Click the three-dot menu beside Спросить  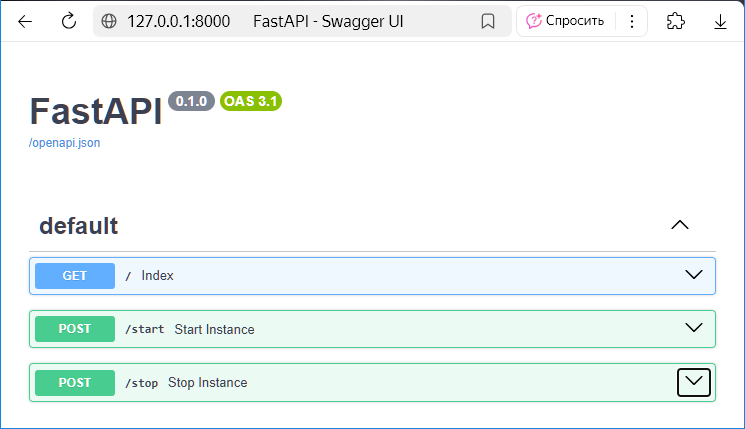(631, 21)
